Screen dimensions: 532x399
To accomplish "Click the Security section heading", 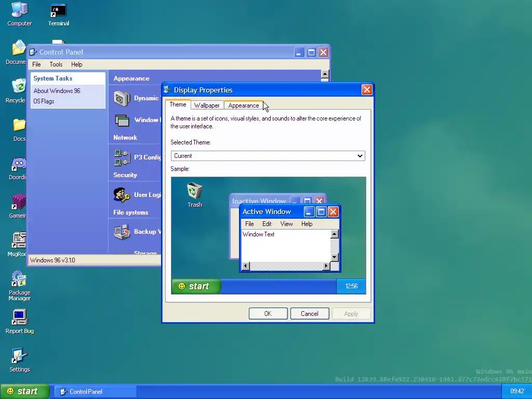I will pos(125,175).
